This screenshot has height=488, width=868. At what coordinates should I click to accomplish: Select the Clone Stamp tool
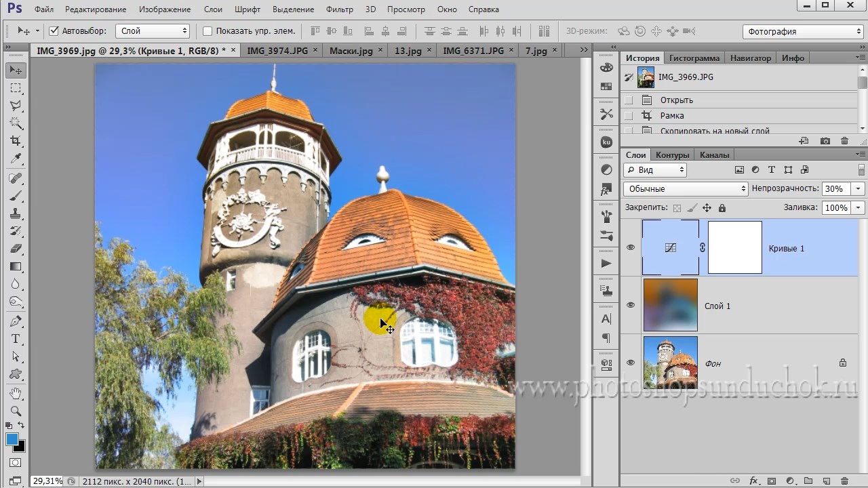tap(16, 214)
